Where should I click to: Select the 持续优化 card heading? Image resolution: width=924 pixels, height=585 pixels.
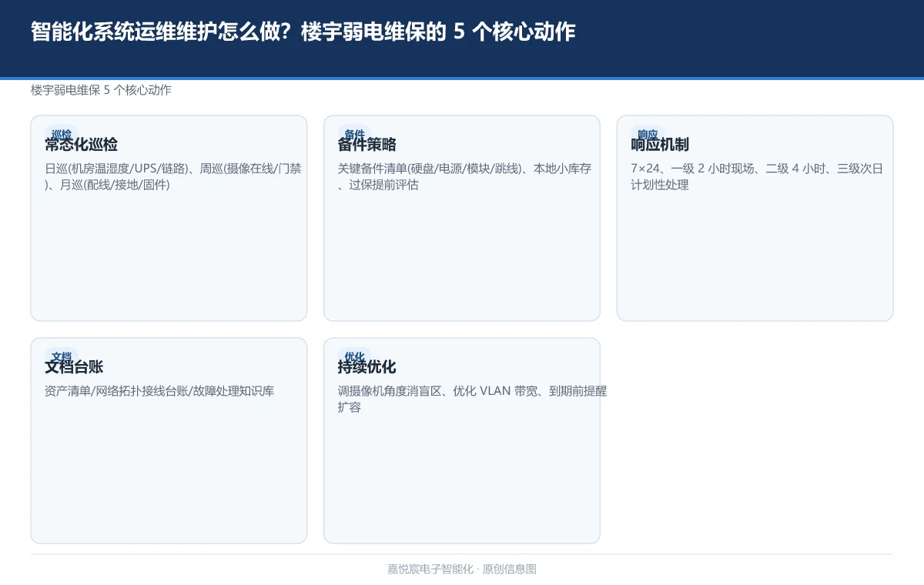point(367,367)
